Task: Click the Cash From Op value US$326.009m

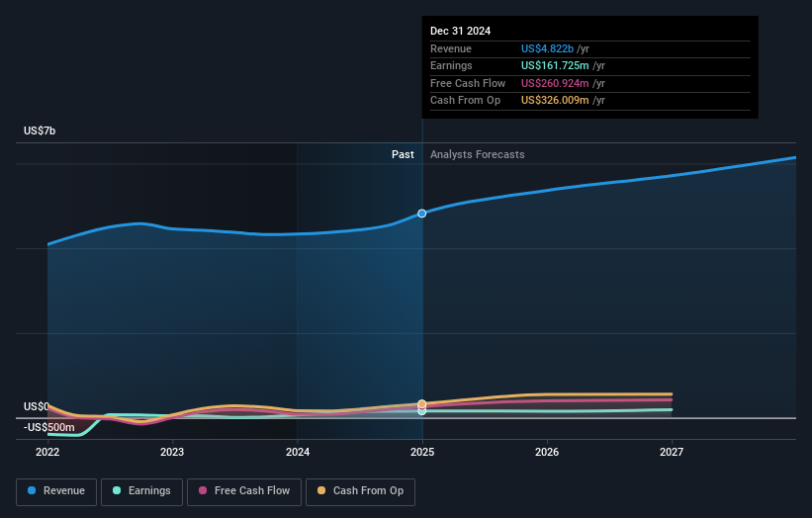Action: coord(555,101)
